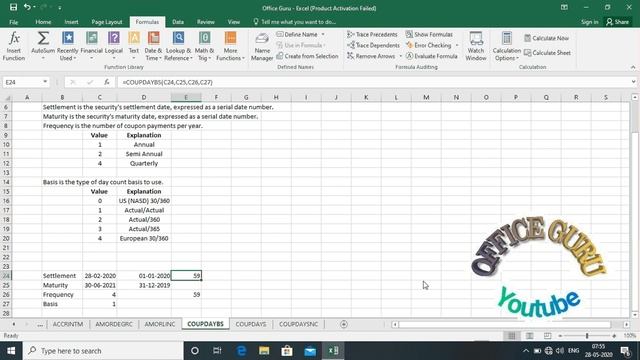
Task: Click Tell me what you want to do
Action: 295,22
